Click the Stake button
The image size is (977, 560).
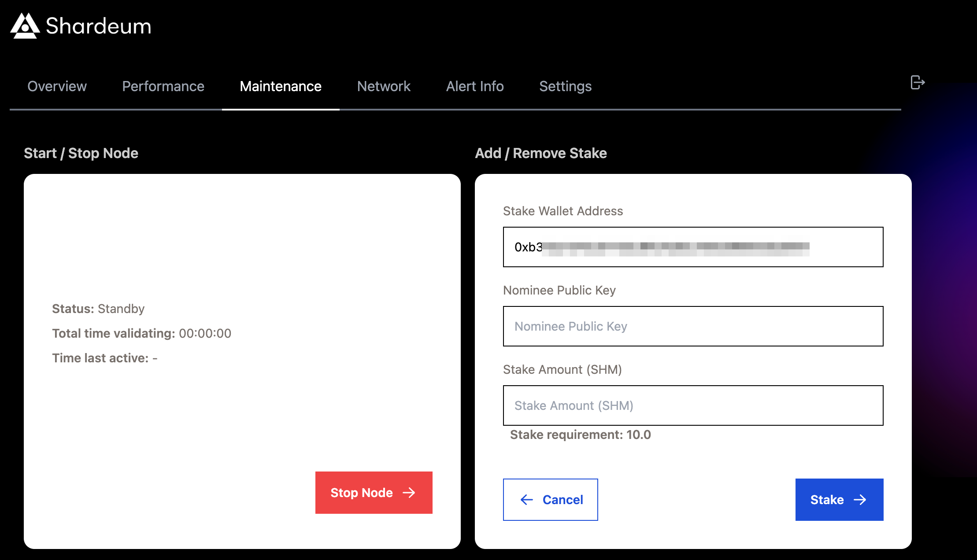[839, 500]
